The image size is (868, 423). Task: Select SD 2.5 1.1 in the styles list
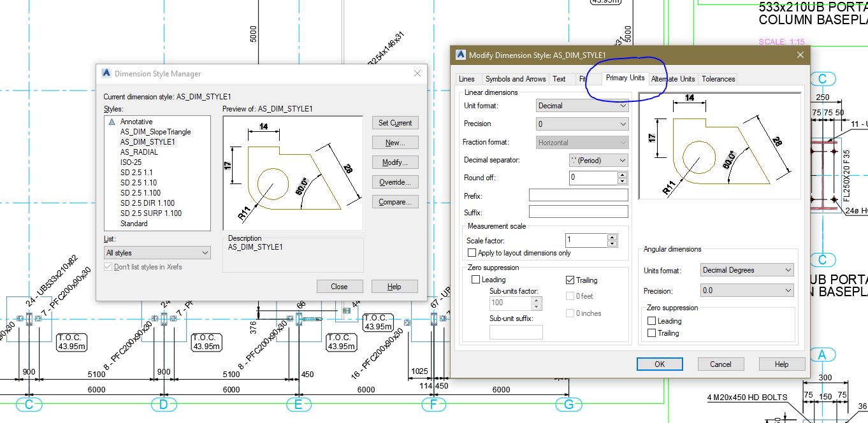point(136,173)
